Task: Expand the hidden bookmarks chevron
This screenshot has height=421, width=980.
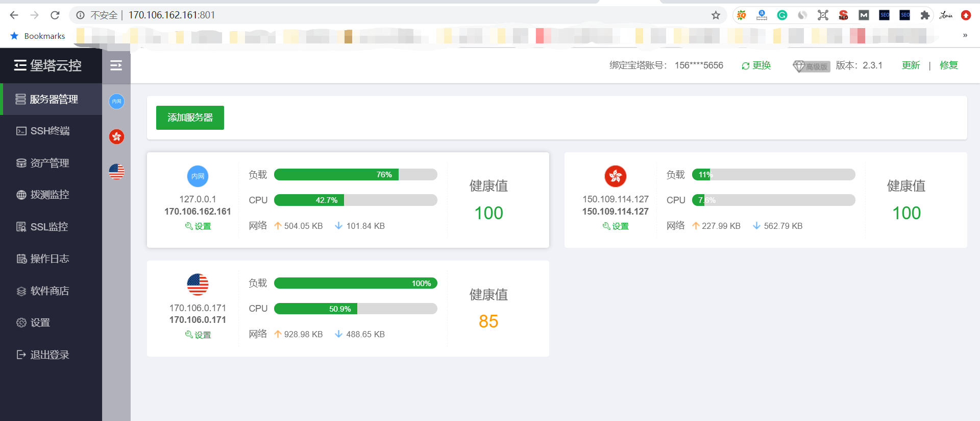Action: 965,35
